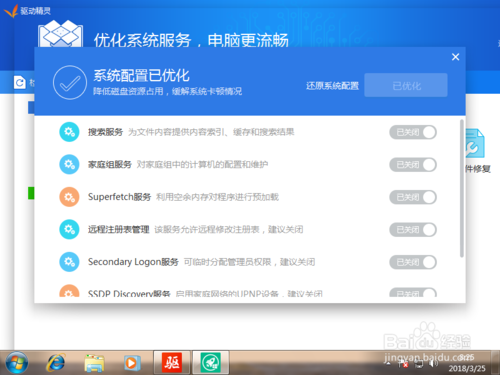Screen dimensions: 500x375
Task: Click 还原系统配置 link
Action: (x=332, y=86)
